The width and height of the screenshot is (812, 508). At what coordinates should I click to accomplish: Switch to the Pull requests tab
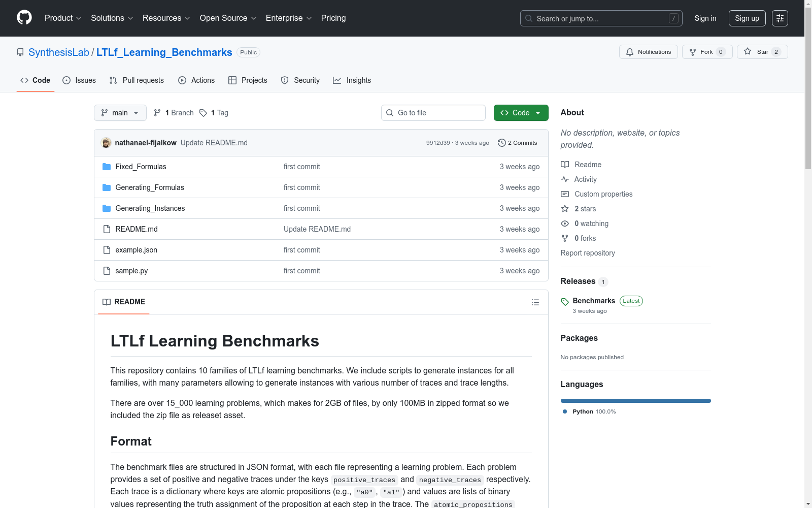pos(137,80)
